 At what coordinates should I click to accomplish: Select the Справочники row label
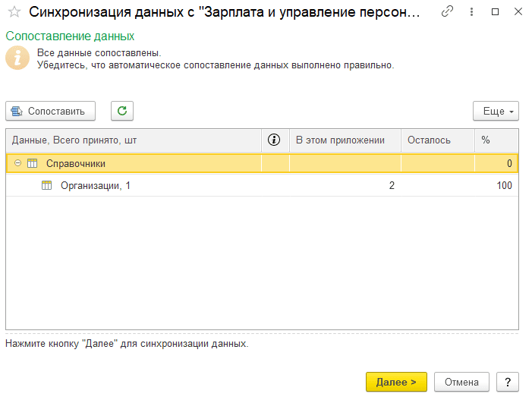(x=76, y=163)
